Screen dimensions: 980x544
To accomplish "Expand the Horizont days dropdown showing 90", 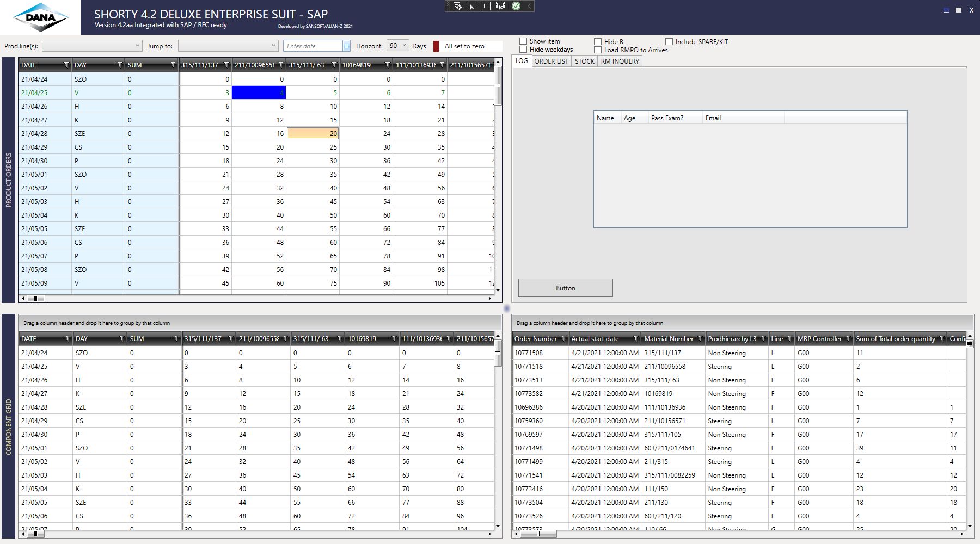I will (397, 46).
